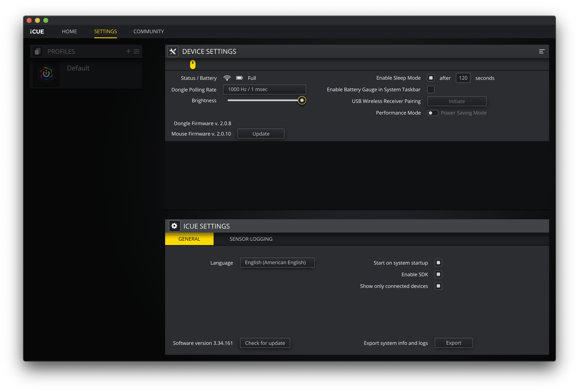
Task: Switch to SENSOR LOGGING tab
Action: (x=251, y=239)
